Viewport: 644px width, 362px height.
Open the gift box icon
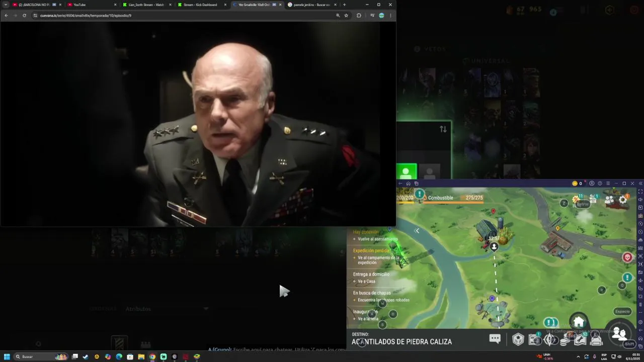click(593, 200)
